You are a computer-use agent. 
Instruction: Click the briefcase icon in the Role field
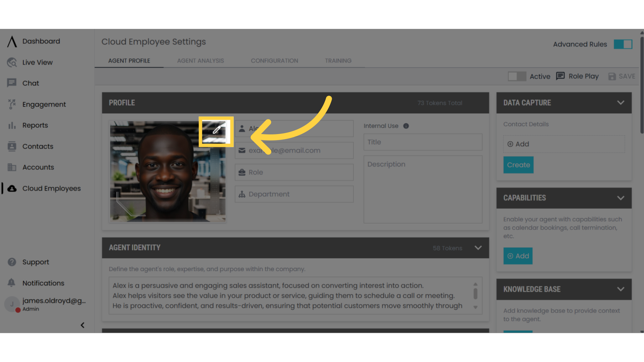[242, 172]
